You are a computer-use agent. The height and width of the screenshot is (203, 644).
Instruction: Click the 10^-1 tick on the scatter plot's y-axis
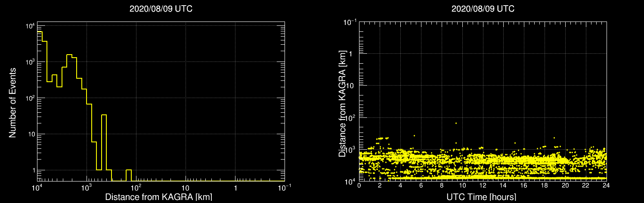[x=350, y=22]
